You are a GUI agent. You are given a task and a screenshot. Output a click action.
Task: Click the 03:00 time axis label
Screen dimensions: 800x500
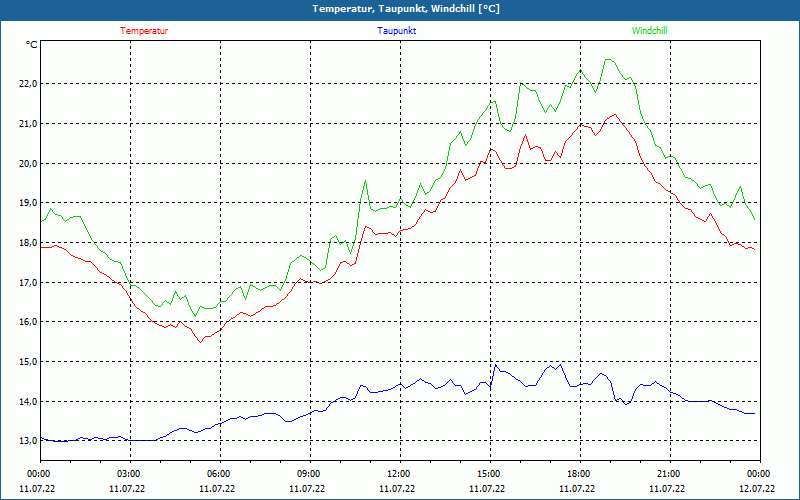tap(130, 474)
